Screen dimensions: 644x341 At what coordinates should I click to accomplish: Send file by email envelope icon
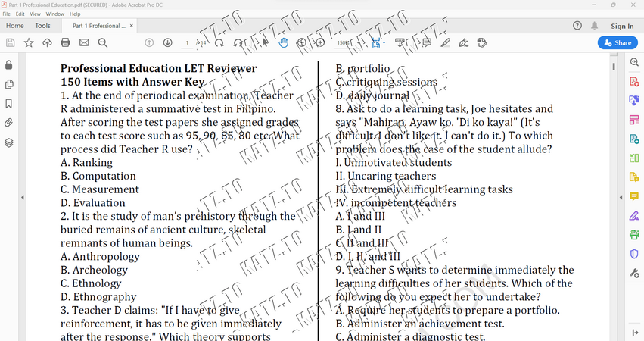[x=84, y=42]
